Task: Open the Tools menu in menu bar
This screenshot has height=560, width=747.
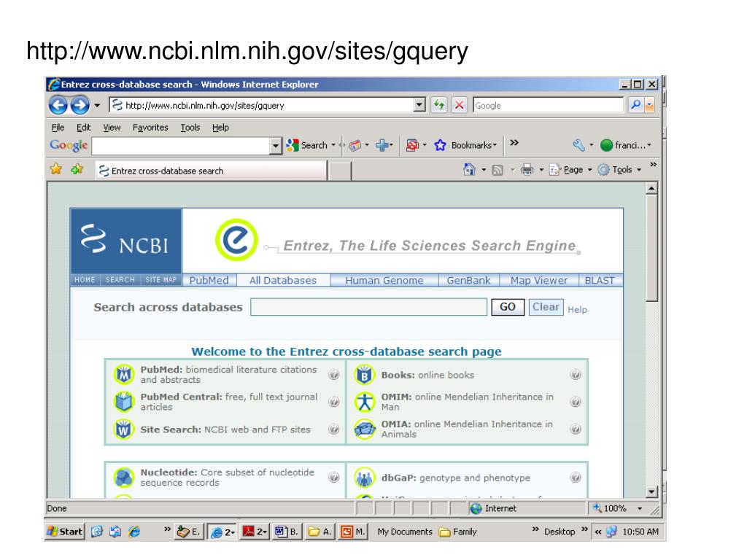Action: click(x=190, y=128)
